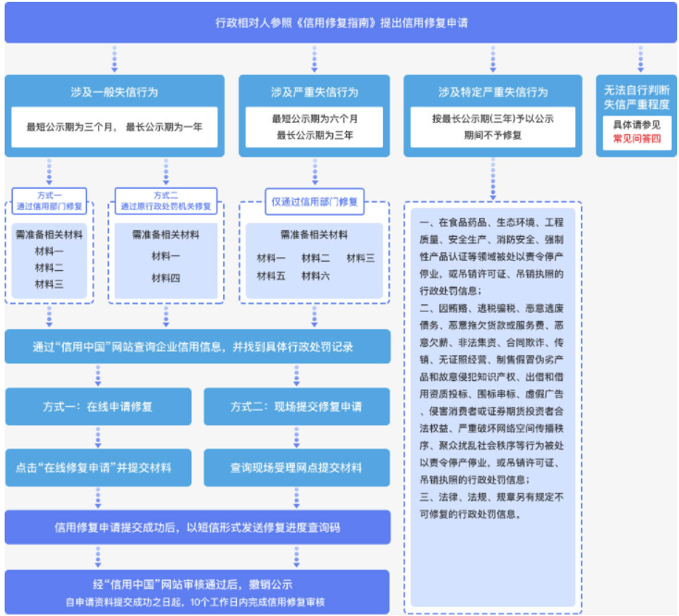Screen dimensions: 679x616
Task: Click 查询现场受理网点提交材料 step
Action: (x=296, y=467)
